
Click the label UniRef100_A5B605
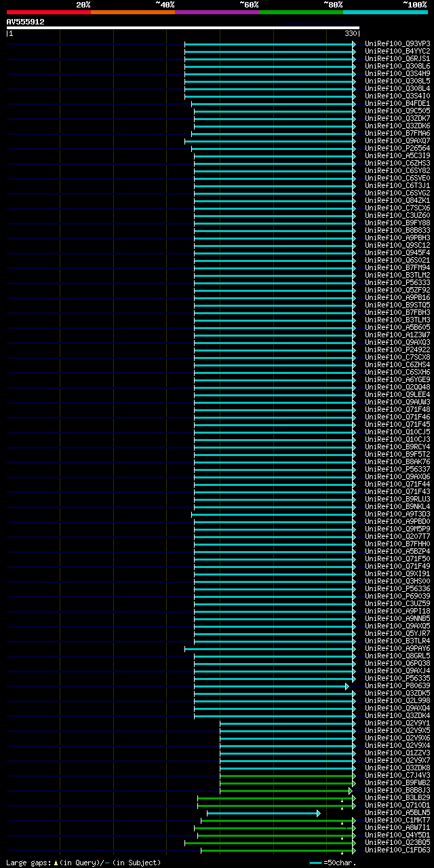click(x=397, y=327)
